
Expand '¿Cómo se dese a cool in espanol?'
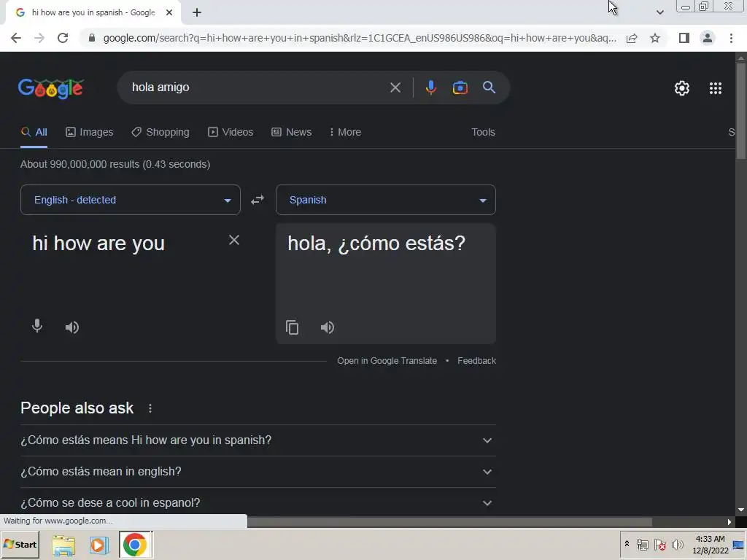258,502
